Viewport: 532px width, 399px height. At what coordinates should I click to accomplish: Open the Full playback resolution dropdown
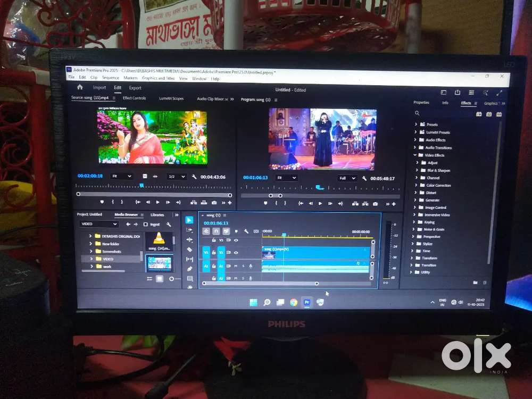pyautogui.click(x=347, y=178)
